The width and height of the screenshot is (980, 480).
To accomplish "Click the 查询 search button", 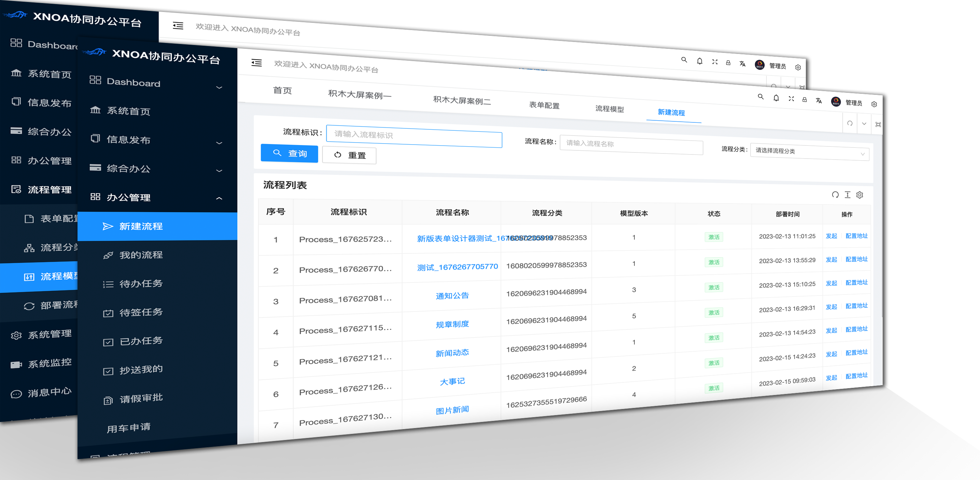I will pyautogui.click(x=289, y=153).
